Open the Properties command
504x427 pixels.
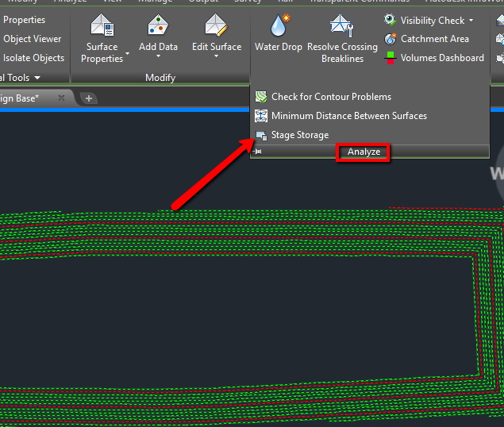click(24, 20)
